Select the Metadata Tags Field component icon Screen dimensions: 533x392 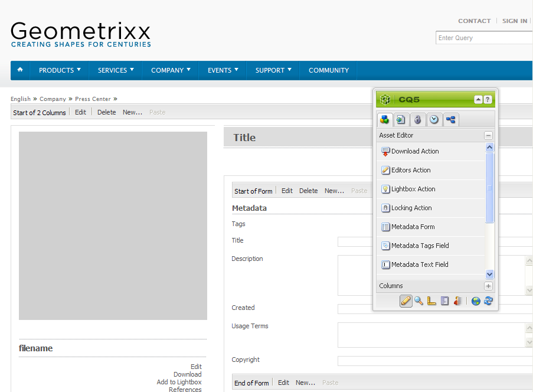(x=385, y=246)
